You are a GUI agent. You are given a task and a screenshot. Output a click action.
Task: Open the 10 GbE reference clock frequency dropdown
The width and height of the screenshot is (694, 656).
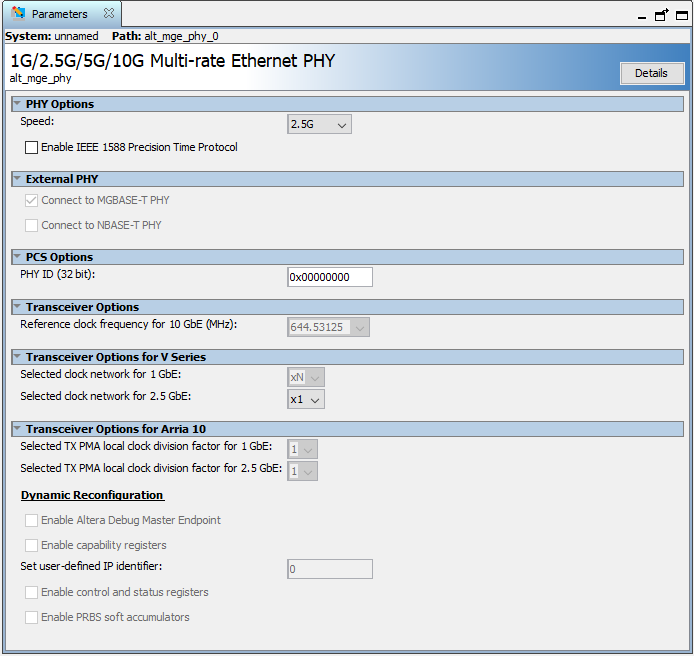tap(328, 327)
